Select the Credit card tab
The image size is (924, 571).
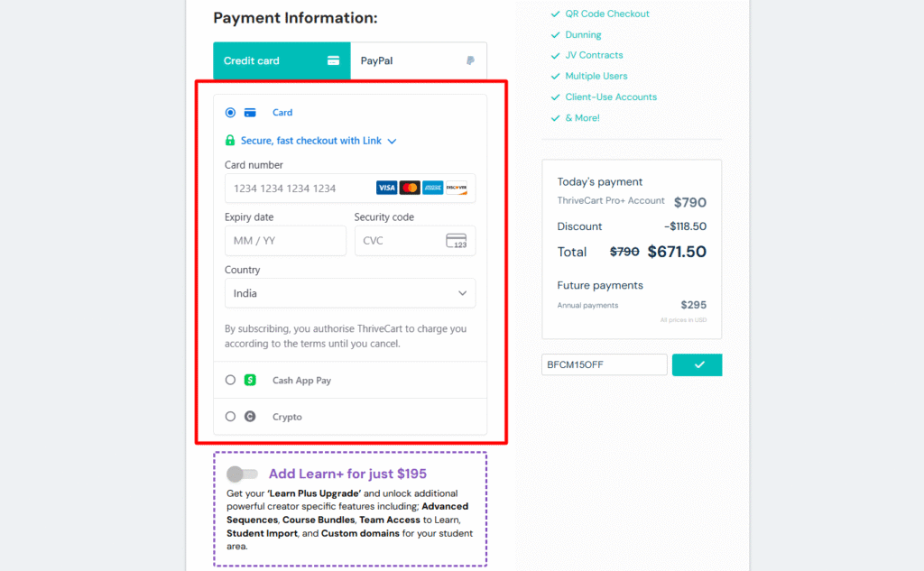[282, 61]
